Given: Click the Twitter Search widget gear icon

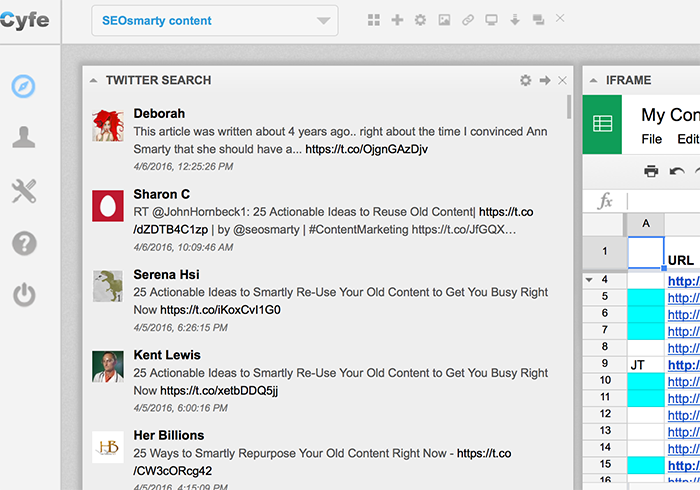Looking at the screenshot, I should coord(525,80).
